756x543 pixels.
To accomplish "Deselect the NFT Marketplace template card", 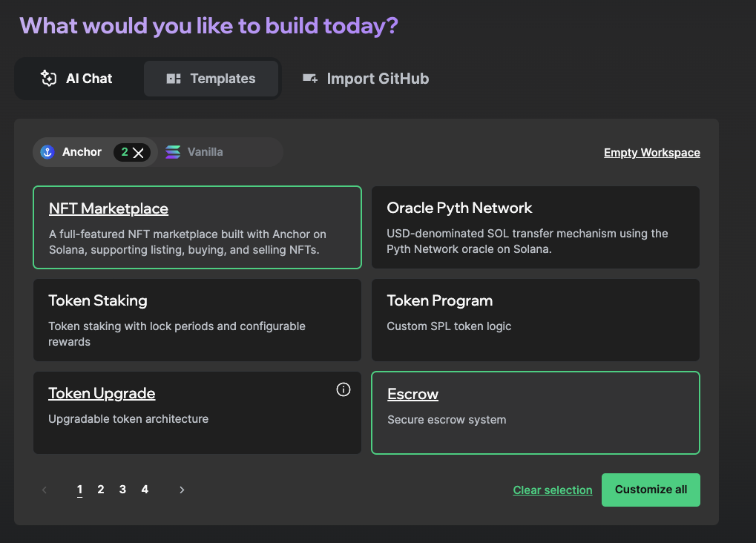I will tap(197, 227).
